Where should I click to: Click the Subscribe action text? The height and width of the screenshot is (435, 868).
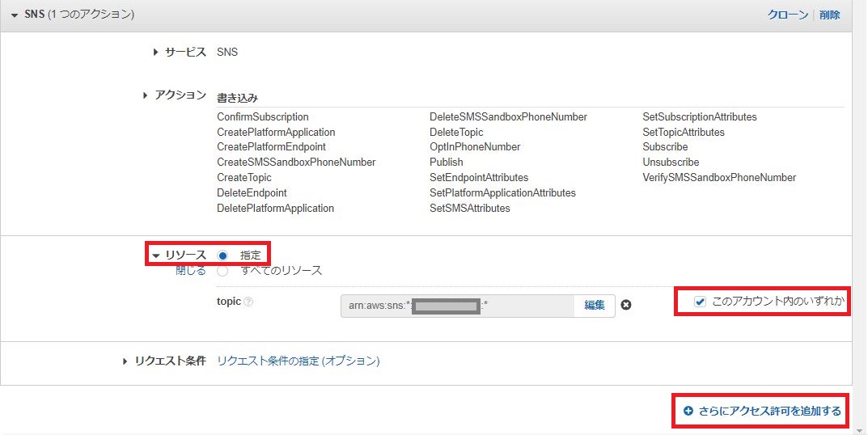tap(666, 146)
